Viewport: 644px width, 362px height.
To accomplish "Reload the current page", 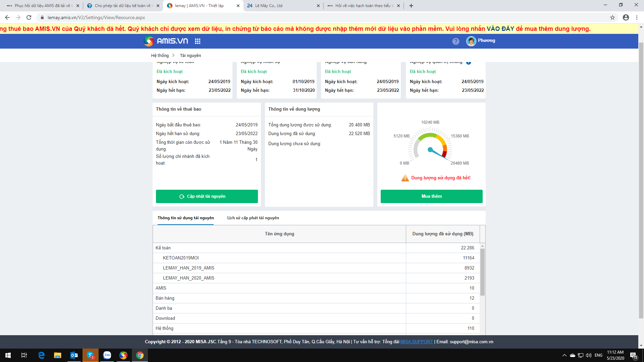I will [29, 17].
